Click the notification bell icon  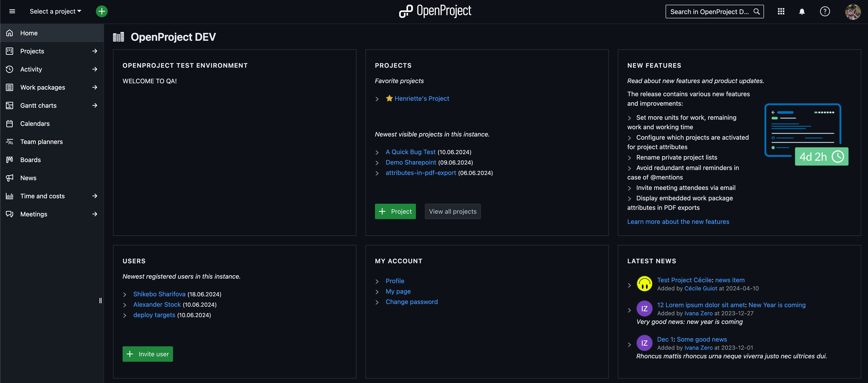coord(802,11)
